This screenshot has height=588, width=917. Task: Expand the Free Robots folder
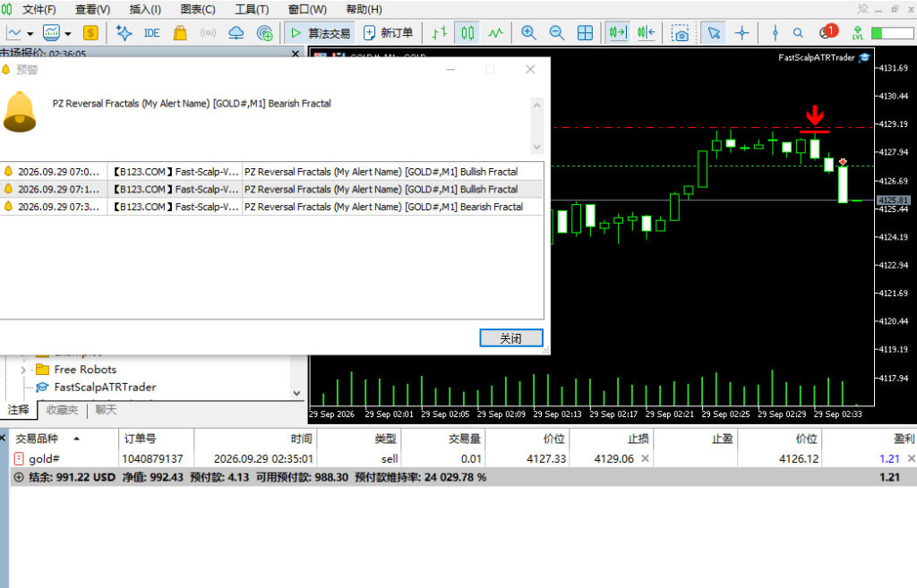(x=22, y=370)
